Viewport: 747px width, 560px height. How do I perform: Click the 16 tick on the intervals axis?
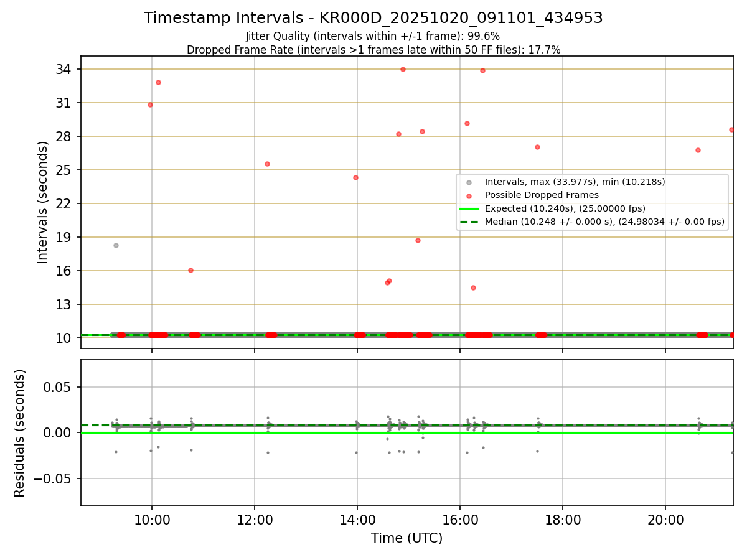pos(64,271)
